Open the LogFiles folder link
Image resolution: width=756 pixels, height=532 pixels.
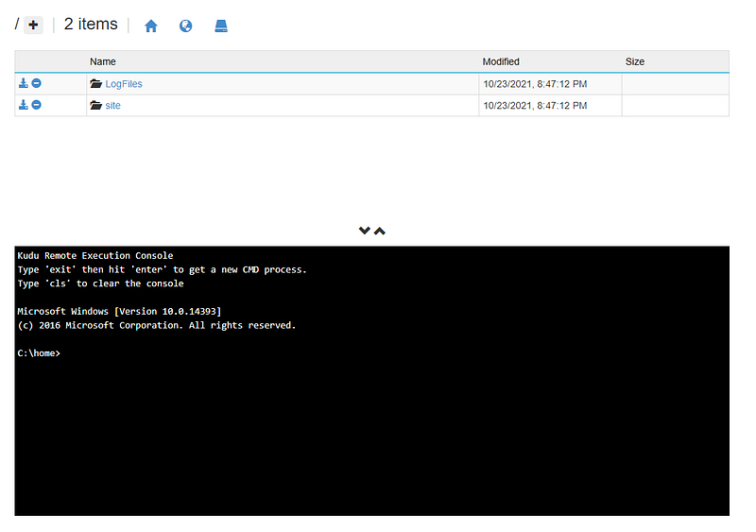point(124,84)
